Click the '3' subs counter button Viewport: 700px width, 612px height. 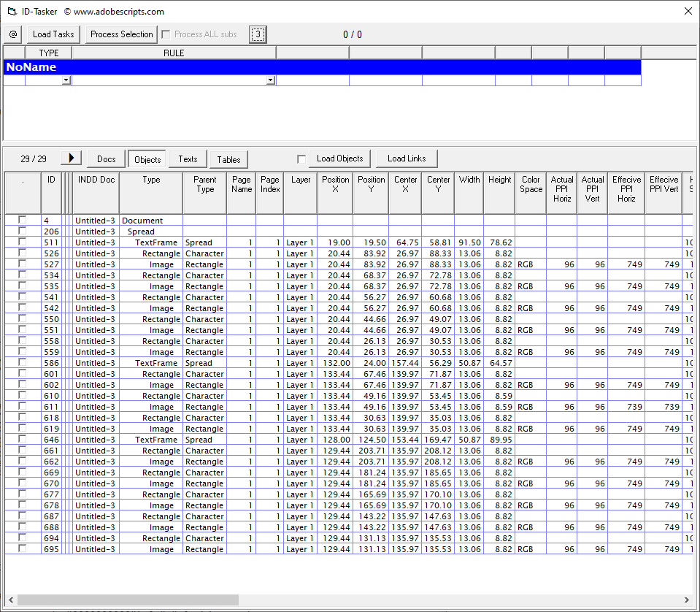coord(257,34)
